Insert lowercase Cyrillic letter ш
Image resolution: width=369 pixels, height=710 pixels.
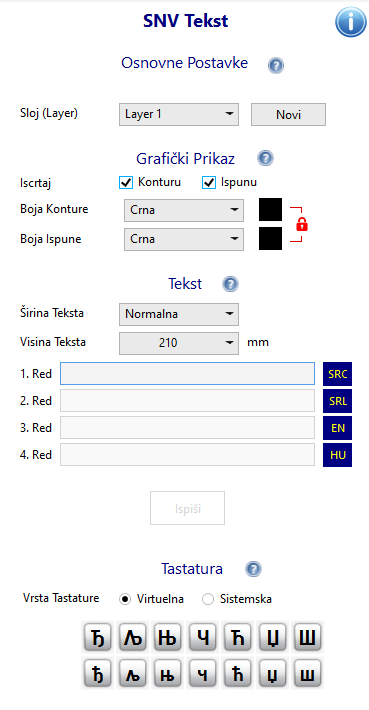(x=308, y=673)
